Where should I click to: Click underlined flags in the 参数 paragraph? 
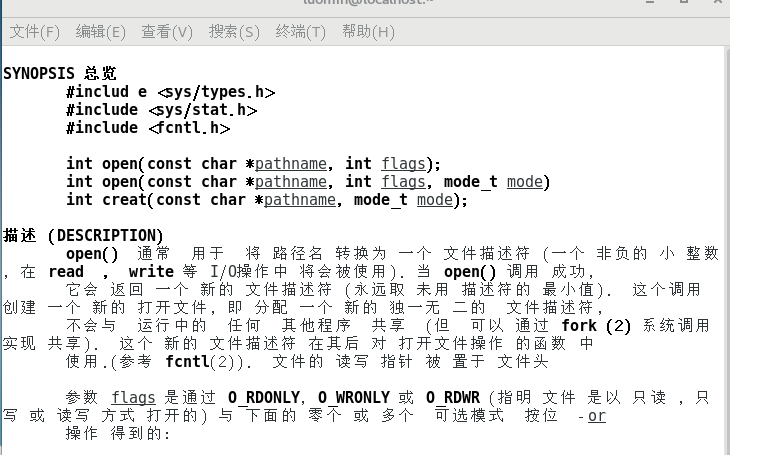click(133, 398)
